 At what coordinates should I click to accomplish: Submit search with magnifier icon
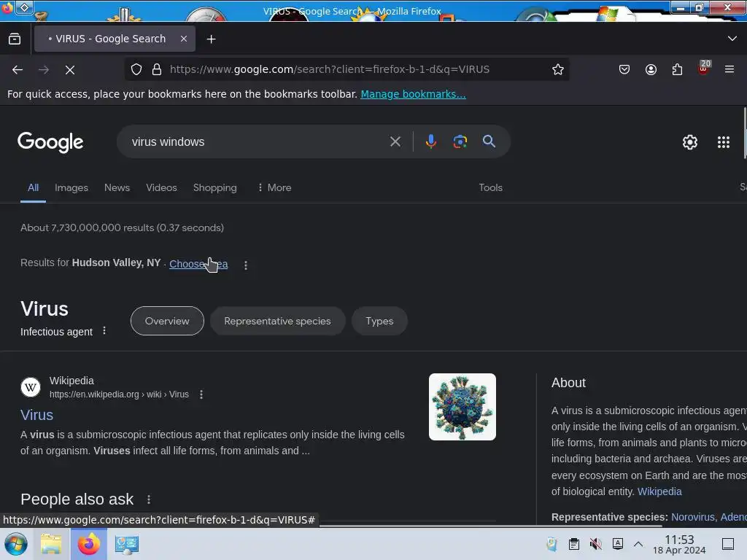pos(489,141)
